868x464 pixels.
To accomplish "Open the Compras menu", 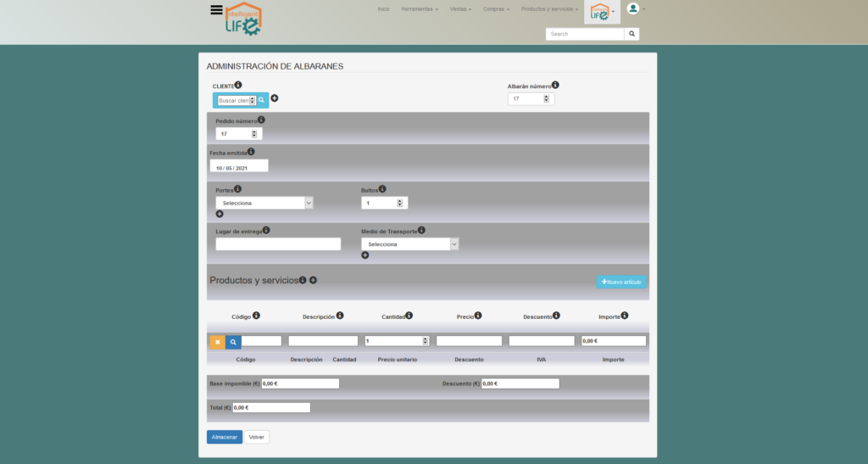I will [496, 9].
